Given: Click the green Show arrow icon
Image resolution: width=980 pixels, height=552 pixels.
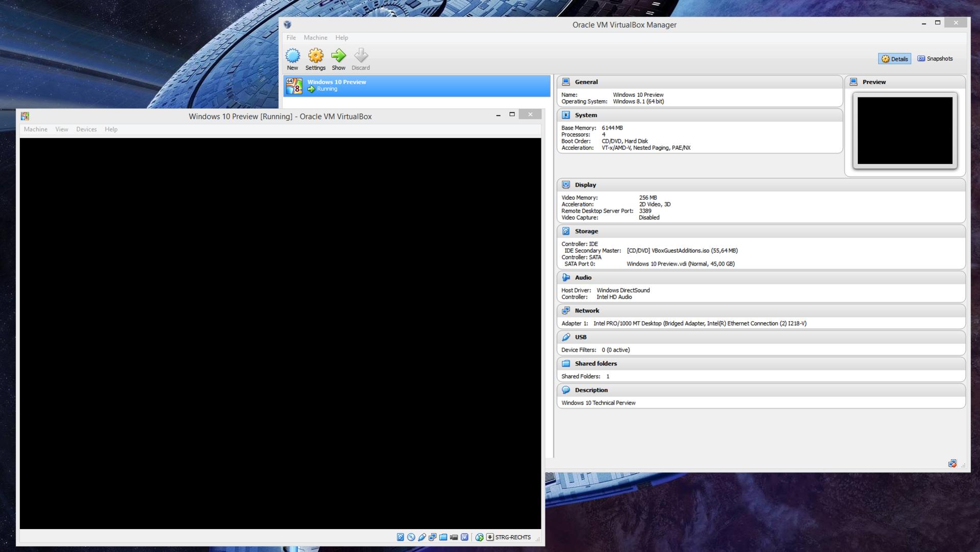Looking at the screenshot, I should coord(338,56).
